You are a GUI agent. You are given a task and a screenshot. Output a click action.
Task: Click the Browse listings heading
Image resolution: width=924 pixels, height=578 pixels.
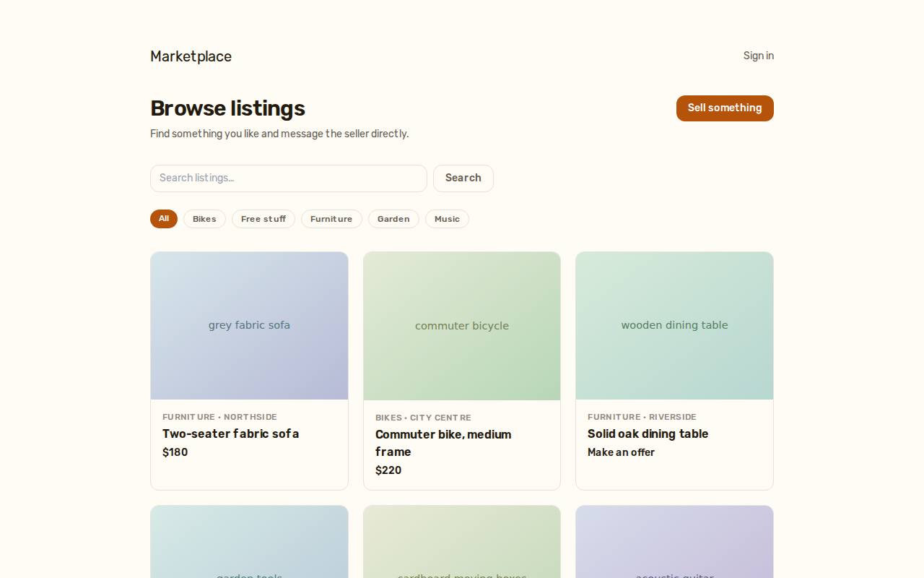coord(227,108)
